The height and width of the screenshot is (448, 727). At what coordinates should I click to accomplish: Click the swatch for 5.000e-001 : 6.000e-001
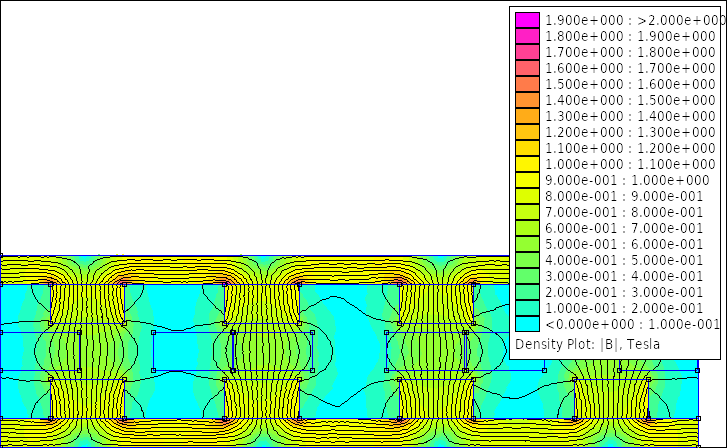[527, 244]
